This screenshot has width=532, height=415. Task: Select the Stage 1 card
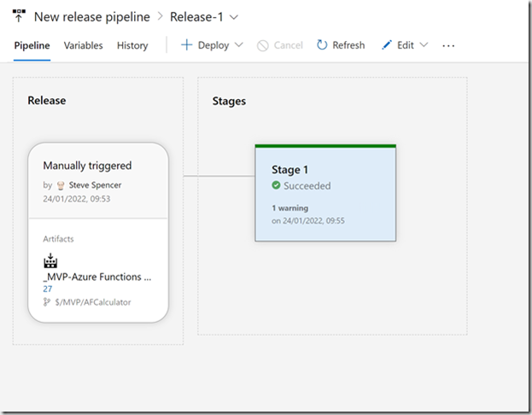[x=325, y=193]
